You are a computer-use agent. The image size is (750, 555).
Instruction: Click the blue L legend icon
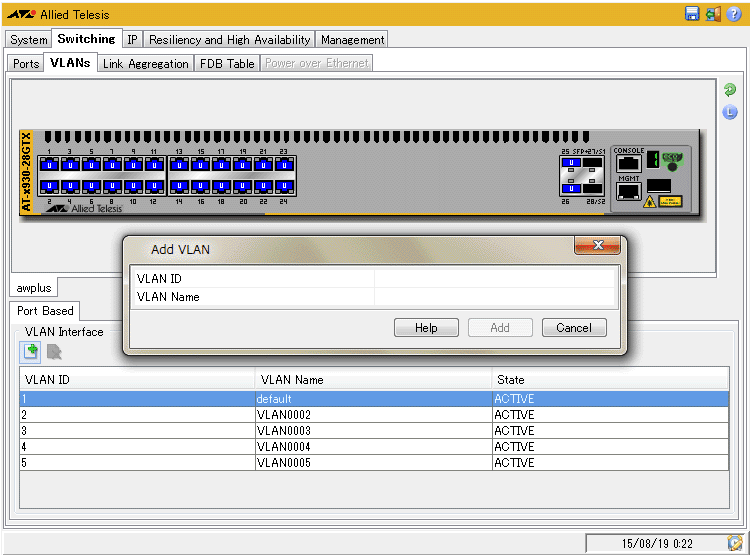click(730, 112)
